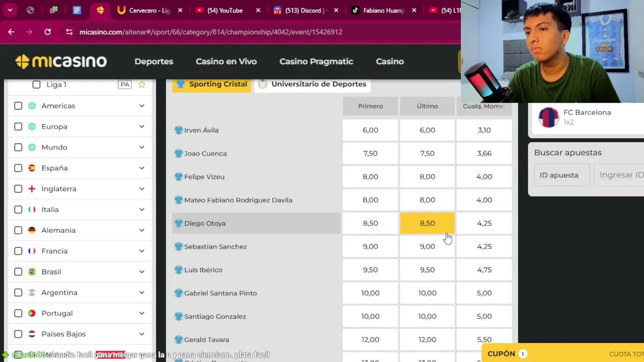Select Luis Ibérico anytime odds 4,75
This screenshot has width=644, height=362.
[484, 270]
